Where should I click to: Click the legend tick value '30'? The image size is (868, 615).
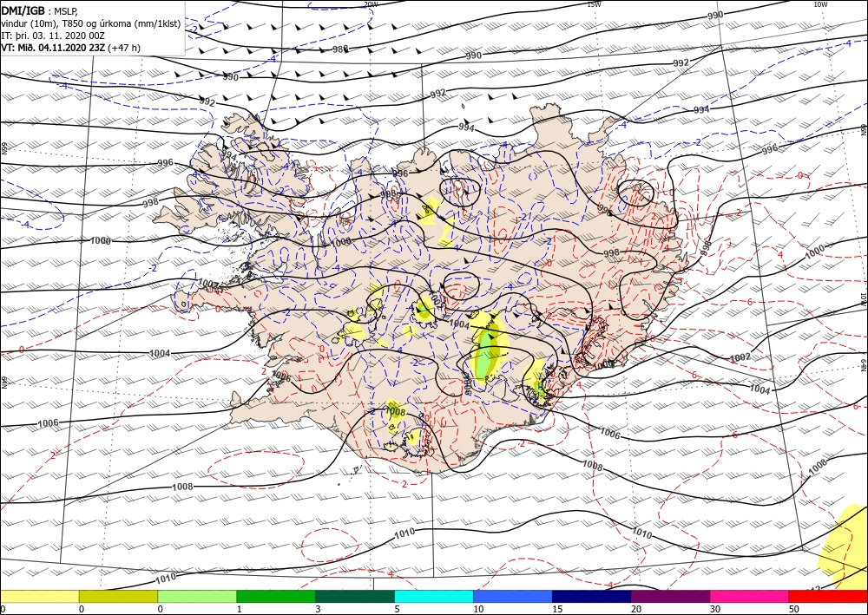coord(715,609)
